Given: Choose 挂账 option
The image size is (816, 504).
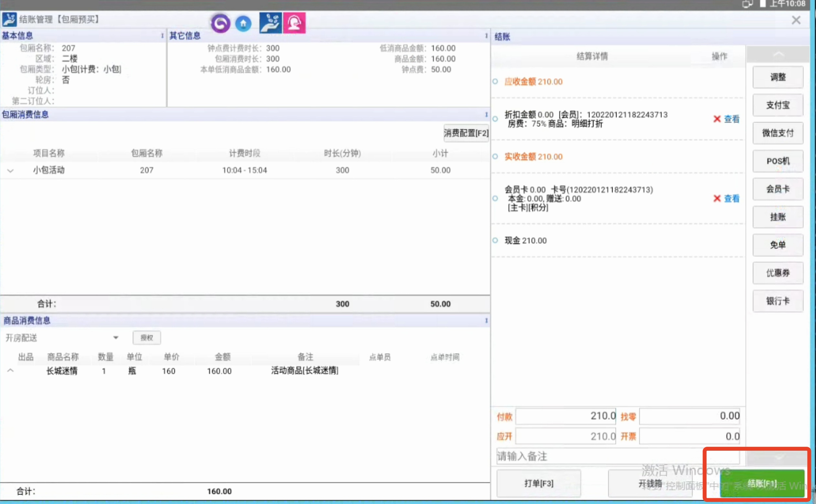Looking at the screenshot, I should [x=778, y=217].
